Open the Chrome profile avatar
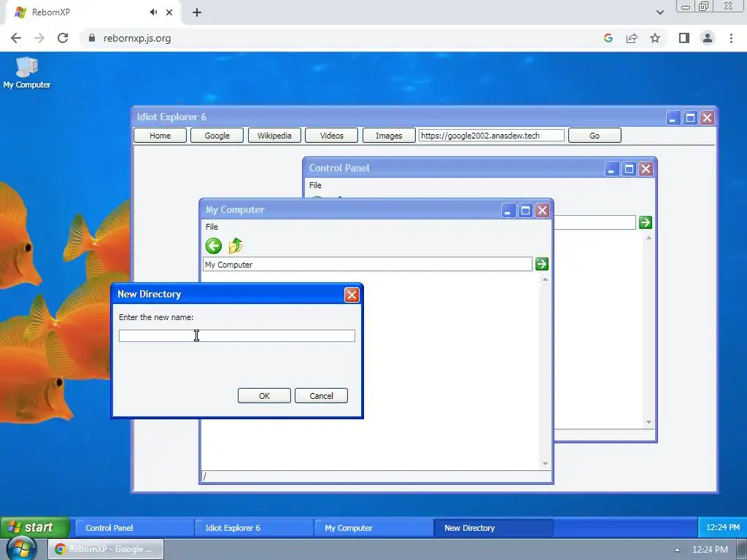 [x=708, y=38]
